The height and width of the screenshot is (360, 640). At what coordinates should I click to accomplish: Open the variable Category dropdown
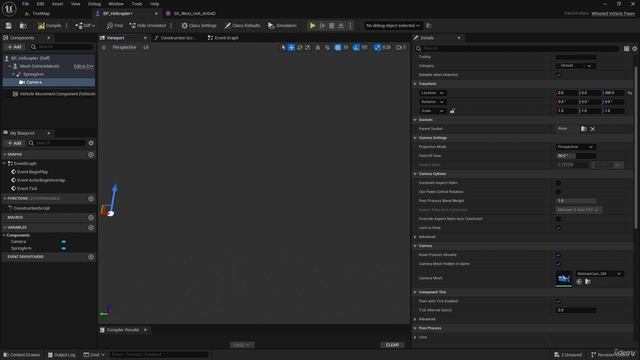(576, 66)
